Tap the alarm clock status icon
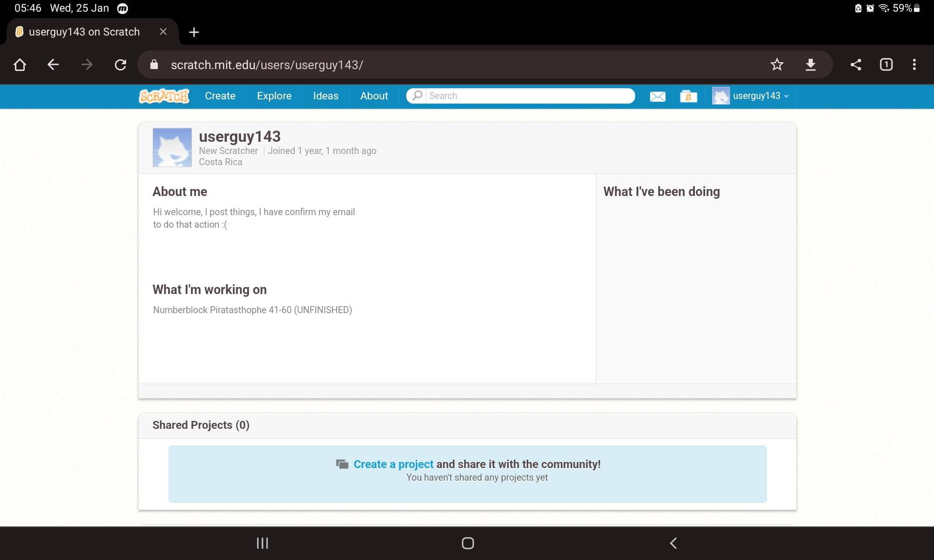This screenshot has width=934, height=560. point(870,8)
